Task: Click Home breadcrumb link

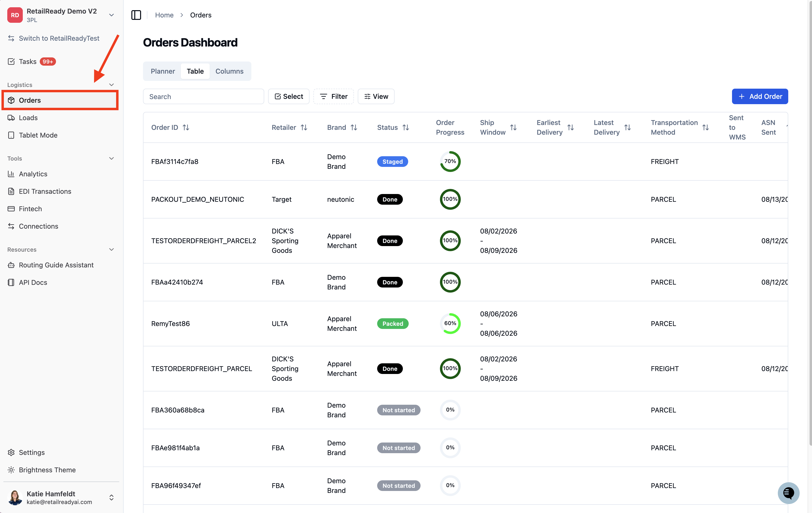Action: coord(164,15)
